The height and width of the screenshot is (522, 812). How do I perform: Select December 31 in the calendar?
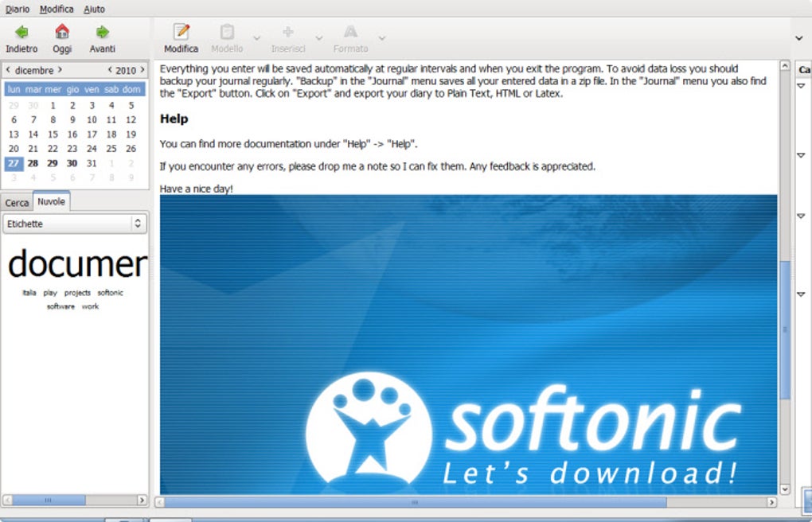coord(92,162)
